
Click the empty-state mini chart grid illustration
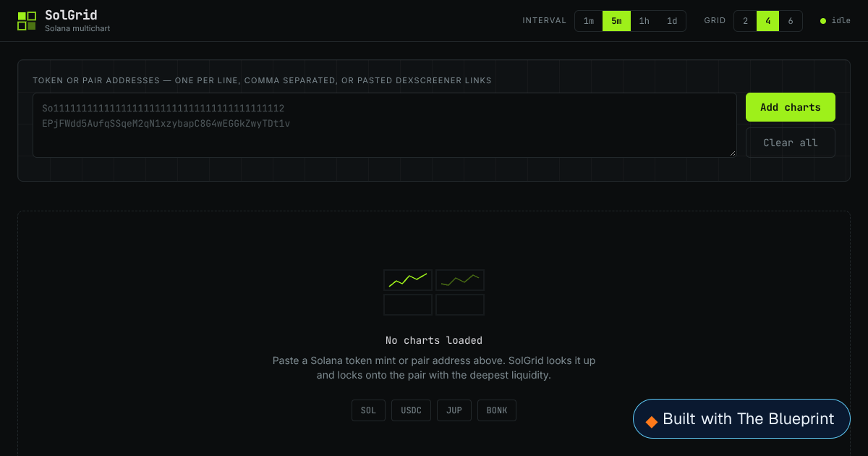click(x=434, y=292)
